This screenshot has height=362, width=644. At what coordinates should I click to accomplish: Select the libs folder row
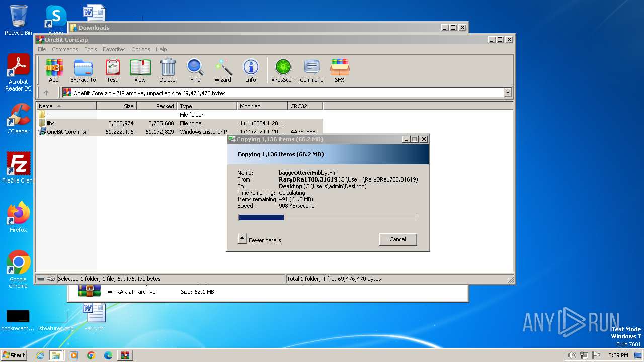[179, 123]
